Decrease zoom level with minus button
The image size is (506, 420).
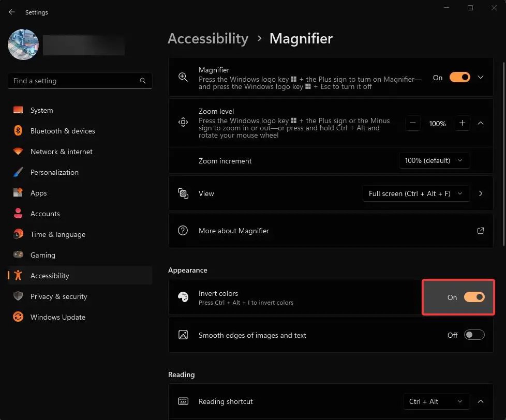click(x=413, y=123)
